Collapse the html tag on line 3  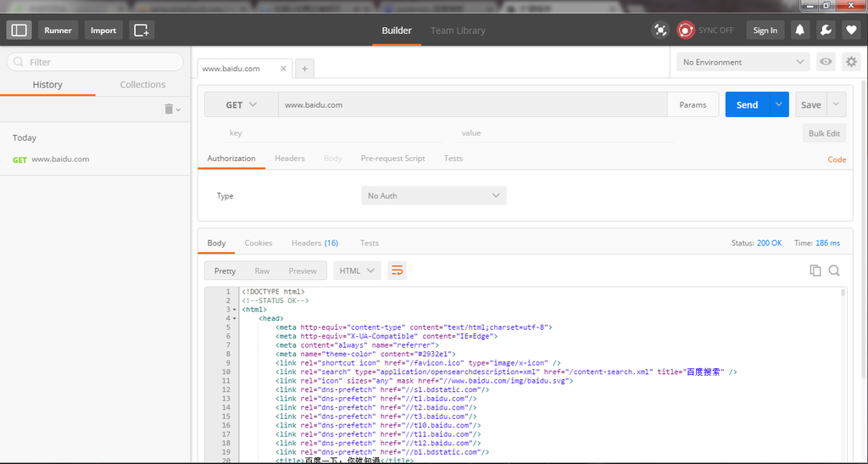click(x=235, y=310)
